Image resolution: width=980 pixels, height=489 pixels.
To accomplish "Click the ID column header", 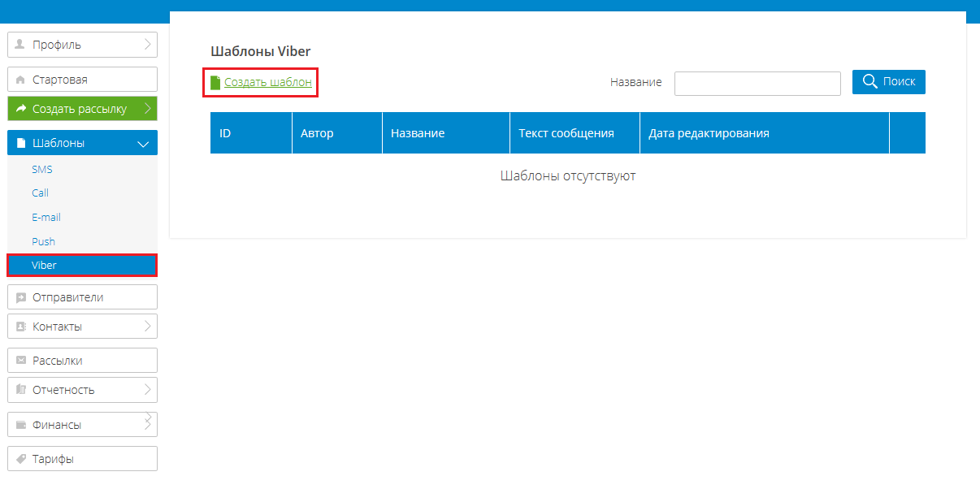I will 251,133.
